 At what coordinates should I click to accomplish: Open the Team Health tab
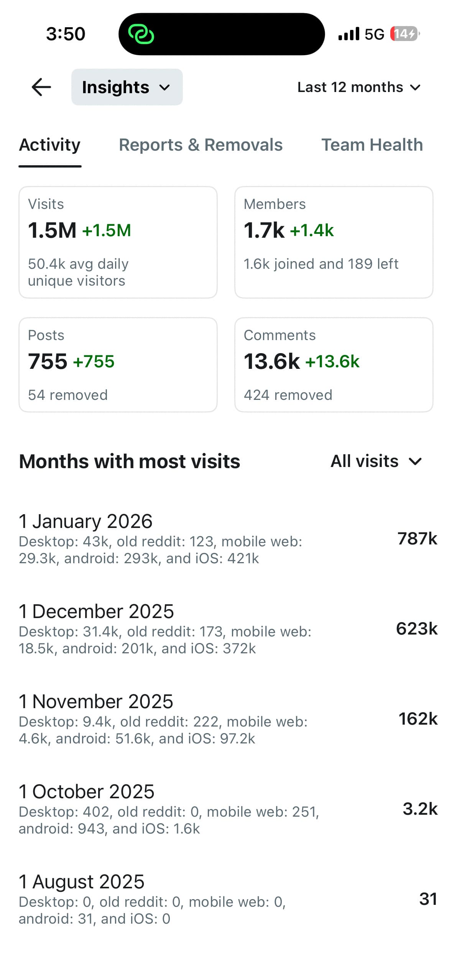click(x=372, y=145)
